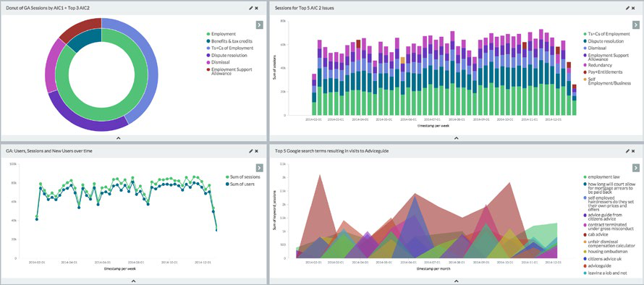Click the Dismissal color dot in the Donut legend
The image size is (644, 285).
[208, 62]
